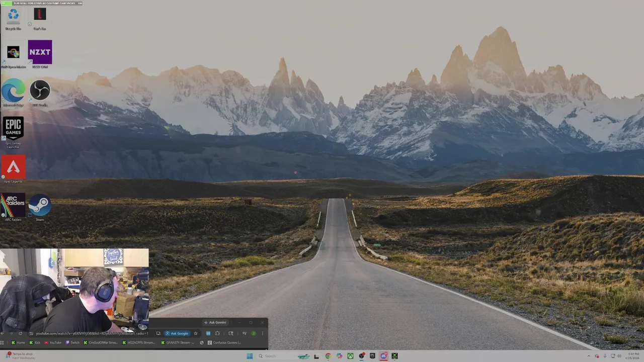Show hidden system tray icons

coord(589,356)
